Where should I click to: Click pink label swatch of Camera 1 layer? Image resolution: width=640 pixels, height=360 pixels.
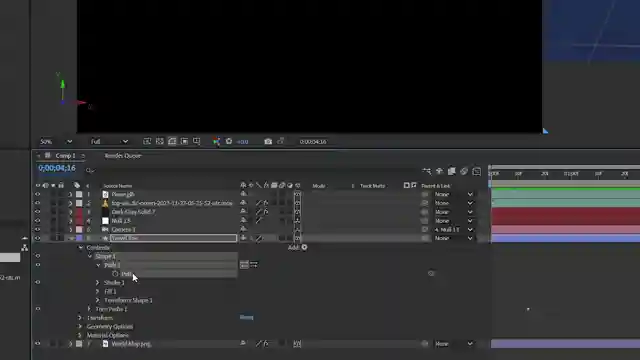click(79, 229)
